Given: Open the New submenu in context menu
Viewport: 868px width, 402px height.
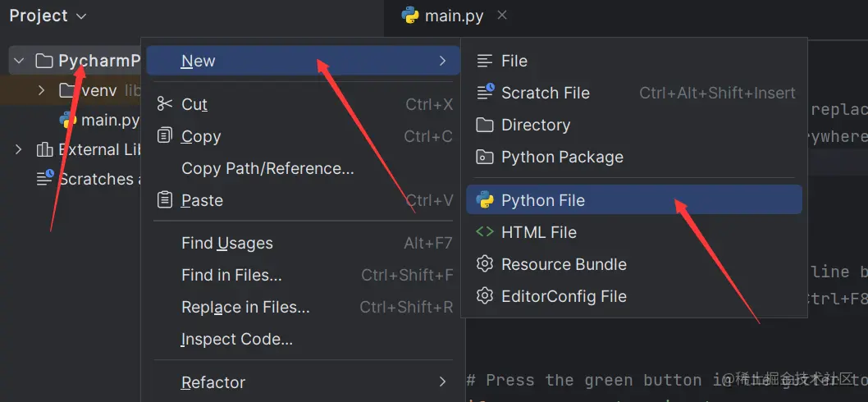Looking at the screenshot, I should 303,61.
